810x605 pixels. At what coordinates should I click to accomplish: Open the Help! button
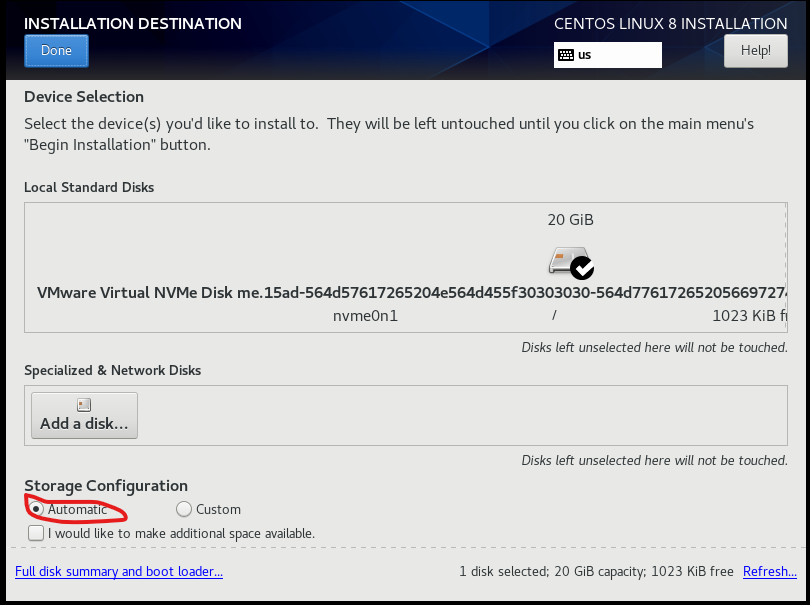pyautogui.click(x=756, y=51)
